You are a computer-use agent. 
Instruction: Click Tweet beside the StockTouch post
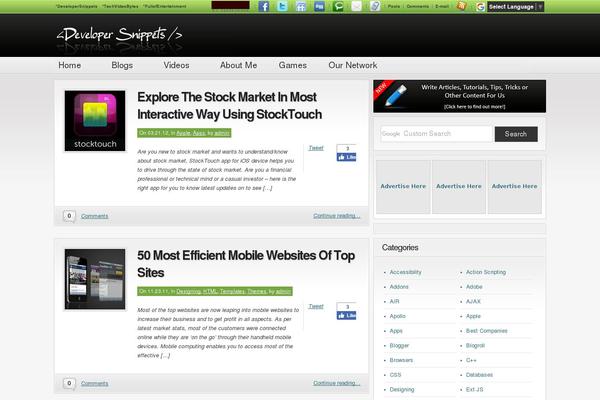point(316,148)
